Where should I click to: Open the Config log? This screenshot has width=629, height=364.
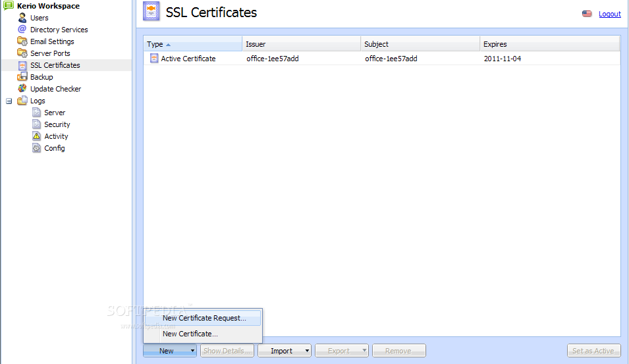point(55,148)
